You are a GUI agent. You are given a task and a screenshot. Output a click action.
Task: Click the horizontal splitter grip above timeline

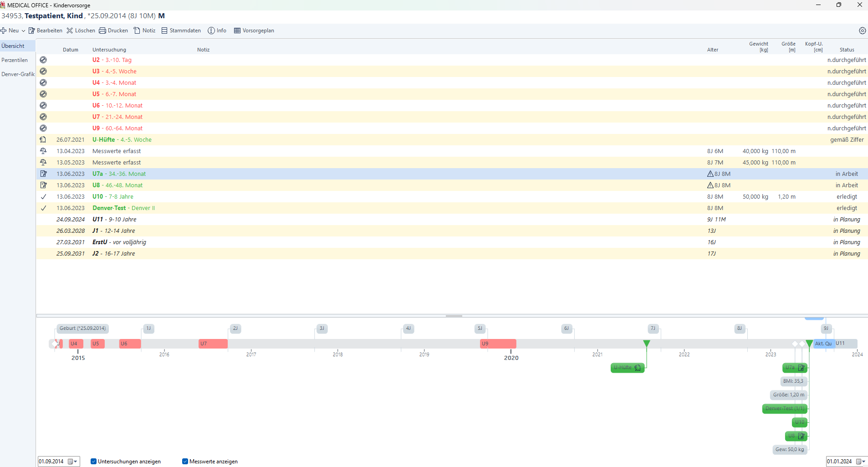point(454,316)
